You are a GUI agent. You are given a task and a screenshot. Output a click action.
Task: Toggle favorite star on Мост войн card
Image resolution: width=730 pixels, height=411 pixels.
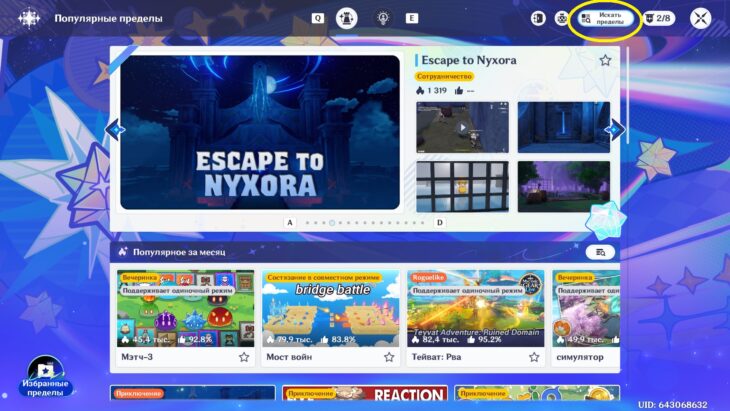pos(389,357)
